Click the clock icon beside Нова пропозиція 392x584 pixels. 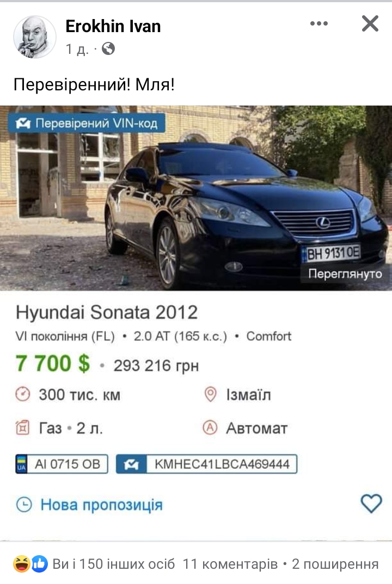pos(24,505)
